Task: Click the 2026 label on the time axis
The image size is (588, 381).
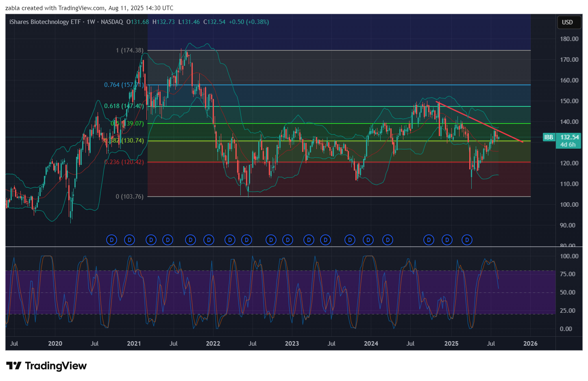Action: point(530,344)
